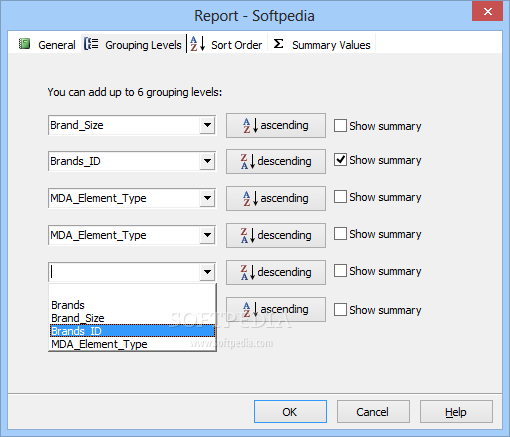Choose MDA_Element_Type in the dropdown list
This screenshot has width=510, height=437.
point(132,344)
